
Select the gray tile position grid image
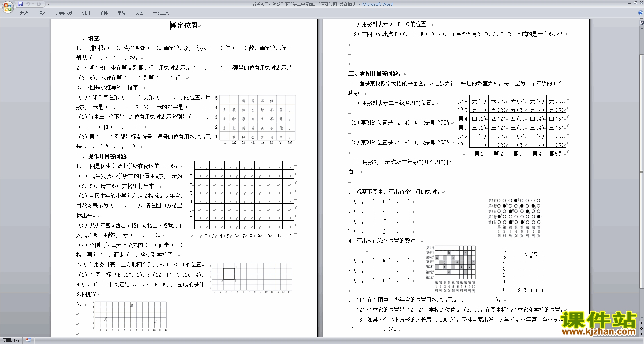pyautogui.click(x=451, y=269)
